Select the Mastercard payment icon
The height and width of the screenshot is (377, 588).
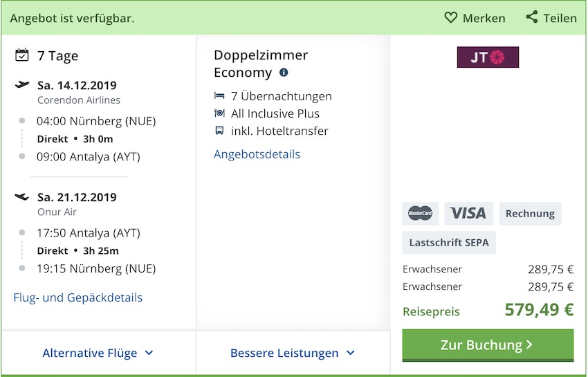[420, 214]
